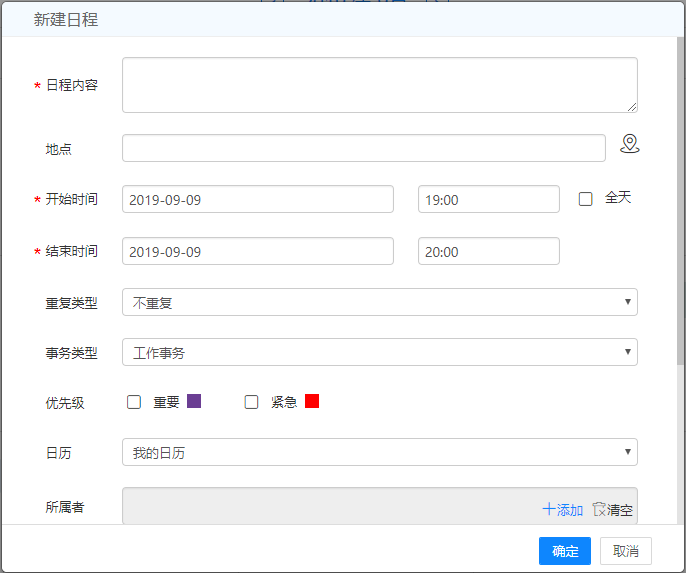
Task: Select the 结束时间 date field
Action: click(x=257, y=251)
